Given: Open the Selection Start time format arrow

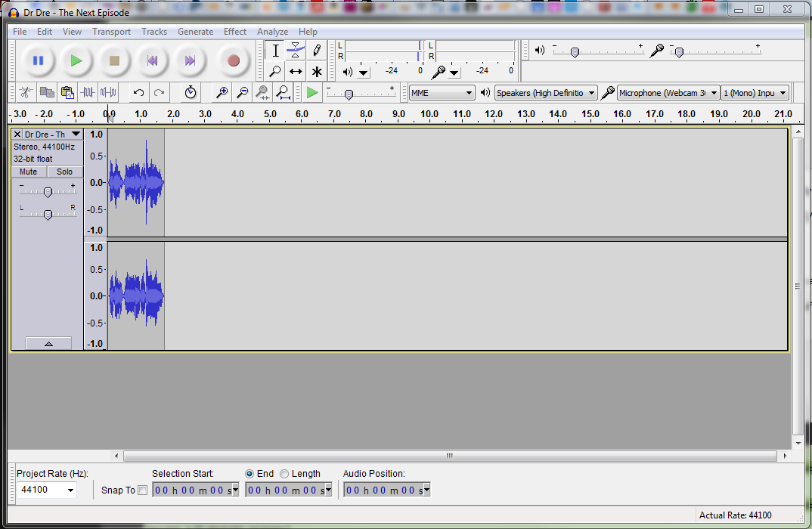Looking at the screenshot, I should [235, 490].
